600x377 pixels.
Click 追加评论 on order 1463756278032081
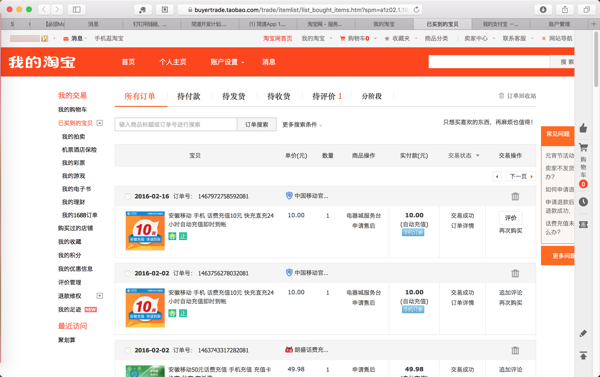point(510,293)
